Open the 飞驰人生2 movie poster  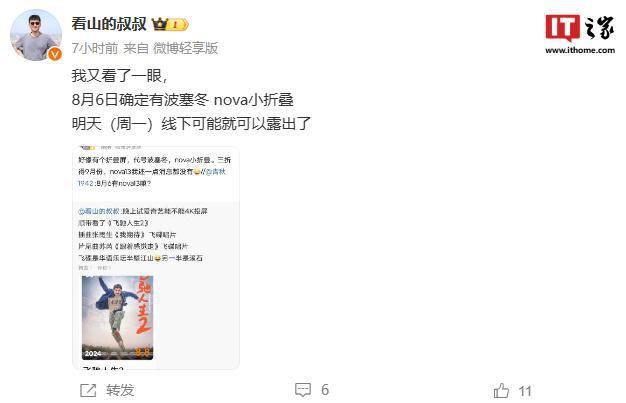pos(117,318)
